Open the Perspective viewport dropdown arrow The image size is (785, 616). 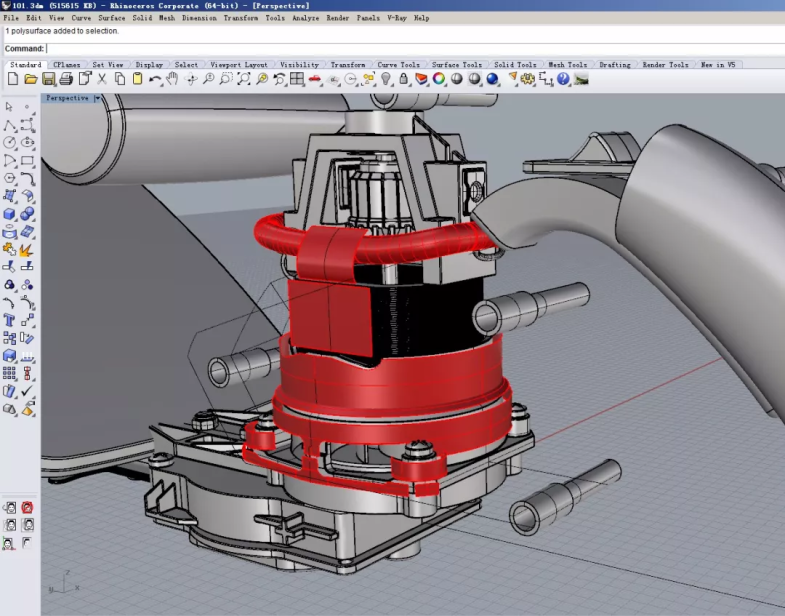tap(96, 98)
